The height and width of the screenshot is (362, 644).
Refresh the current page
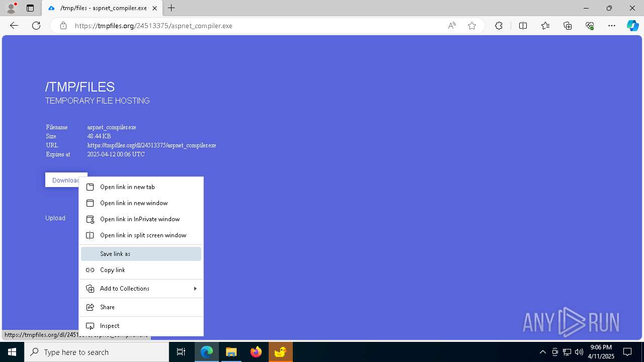[36, 26]
